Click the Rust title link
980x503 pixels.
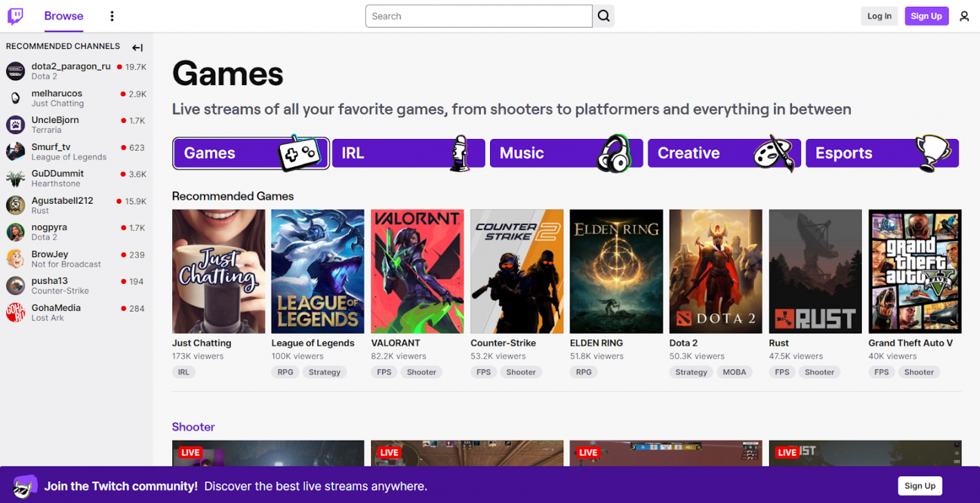coord(779,343)
